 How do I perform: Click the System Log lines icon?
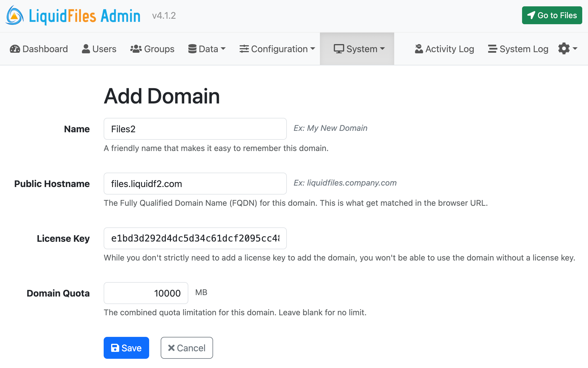tap(492, 49)
